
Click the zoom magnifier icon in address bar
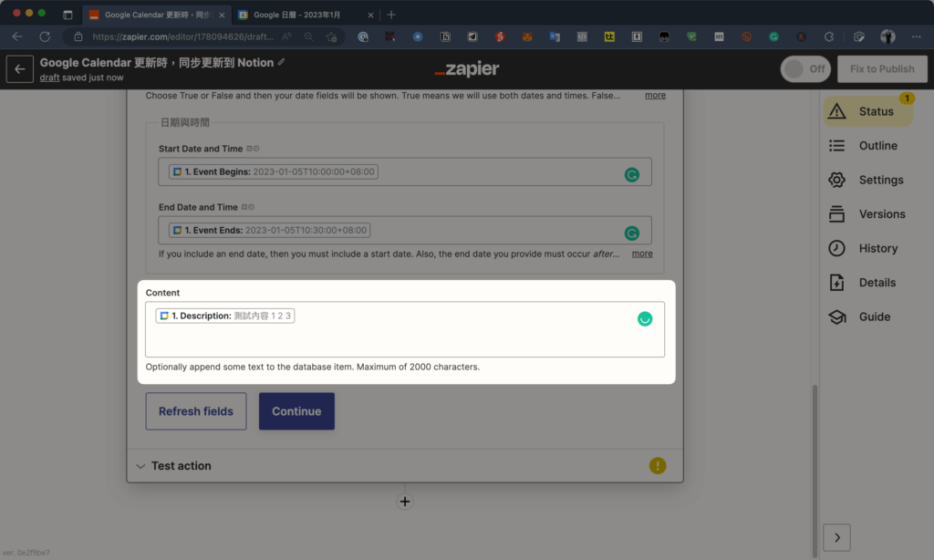click(x=308, y=36)
